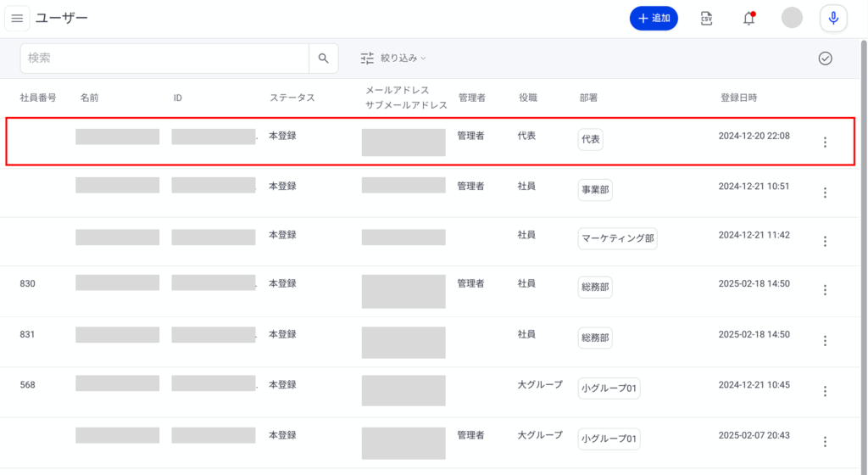
Task: Open three-dot menu for マーケティング部 row
Action: (825, 242)
